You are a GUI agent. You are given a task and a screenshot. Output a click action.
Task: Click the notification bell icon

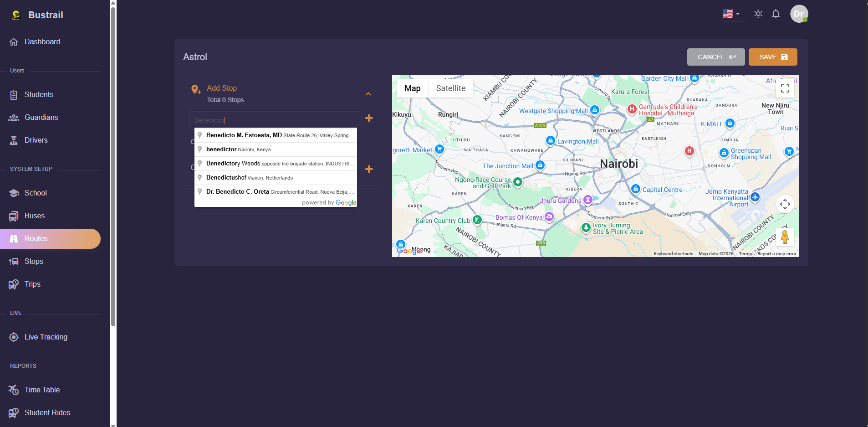[x=775, y=14]
